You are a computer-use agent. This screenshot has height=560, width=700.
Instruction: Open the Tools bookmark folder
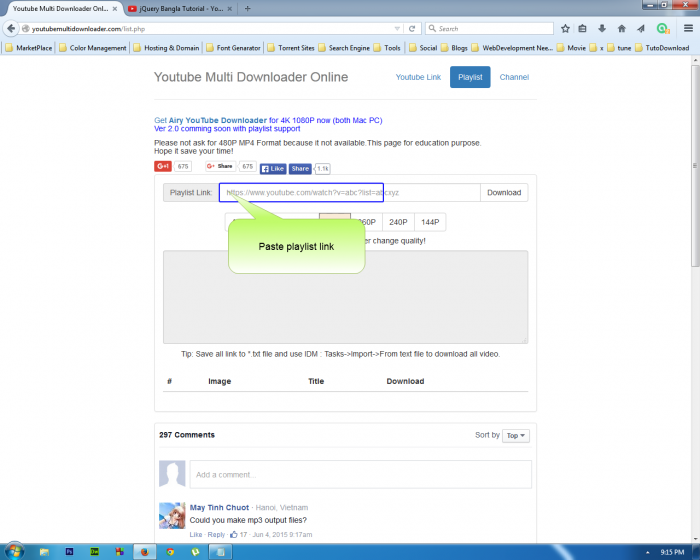click(387, 48)
